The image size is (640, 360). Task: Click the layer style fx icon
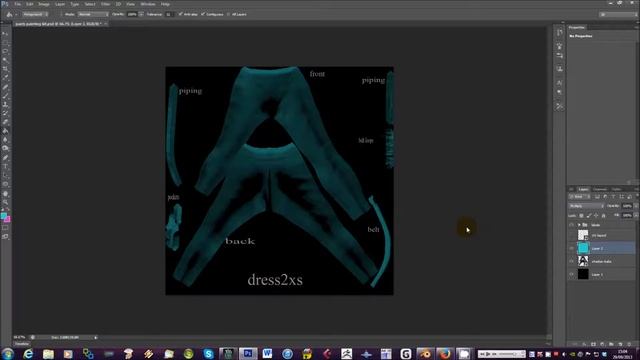click(x=584, y=344)
